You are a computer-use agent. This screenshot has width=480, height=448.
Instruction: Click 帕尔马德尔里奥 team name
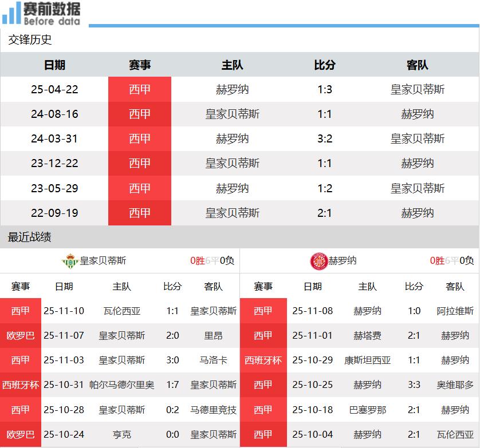[x=122, y=384]
